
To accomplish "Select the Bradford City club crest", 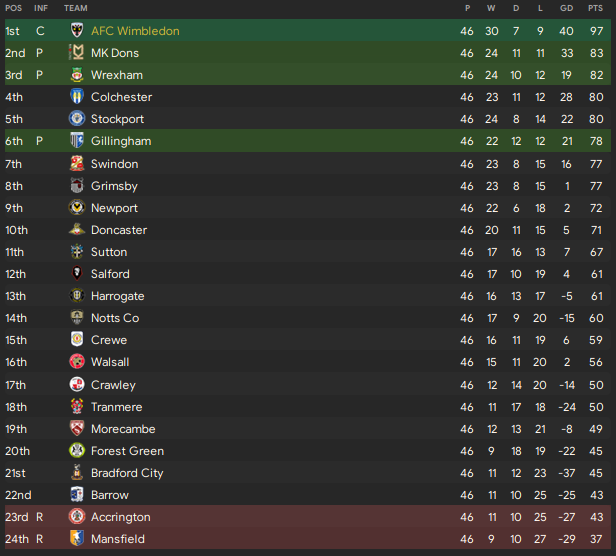I will coord(77,473).
